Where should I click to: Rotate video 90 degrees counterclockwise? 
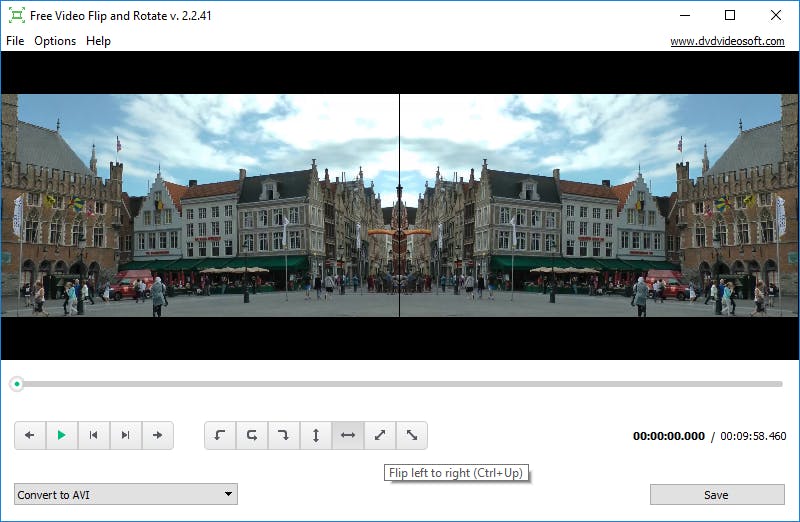pos(220,435)
